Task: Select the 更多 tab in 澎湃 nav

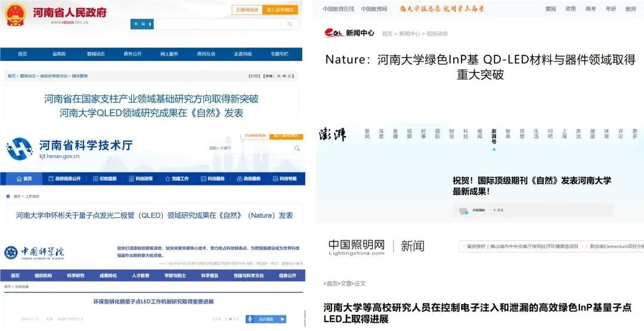Action: [x=635, y=134]
